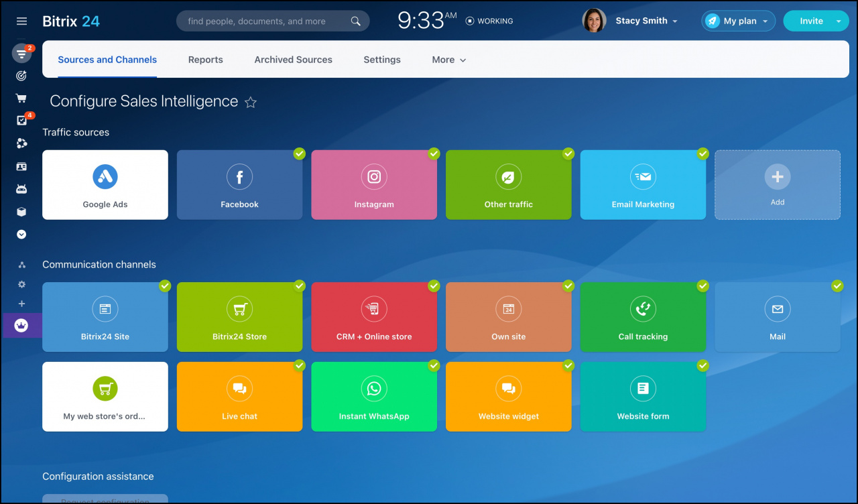Open the box inventory sidebar icon

tap(21, 212)
